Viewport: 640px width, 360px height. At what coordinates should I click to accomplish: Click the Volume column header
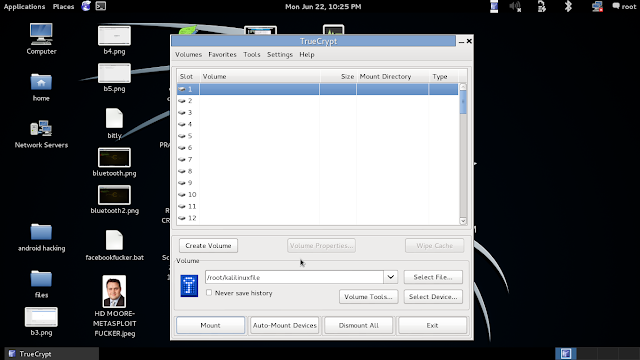(260, 76)
